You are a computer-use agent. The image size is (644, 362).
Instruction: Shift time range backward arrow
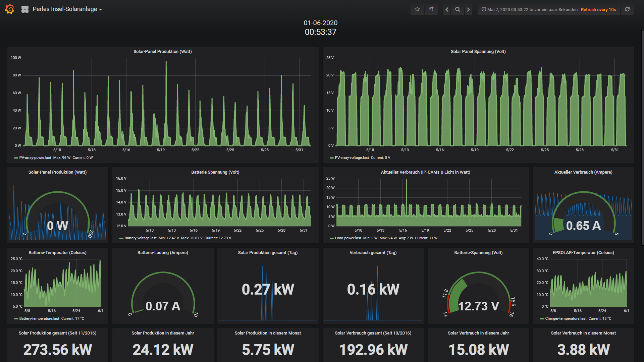click(x=447, y=9)
